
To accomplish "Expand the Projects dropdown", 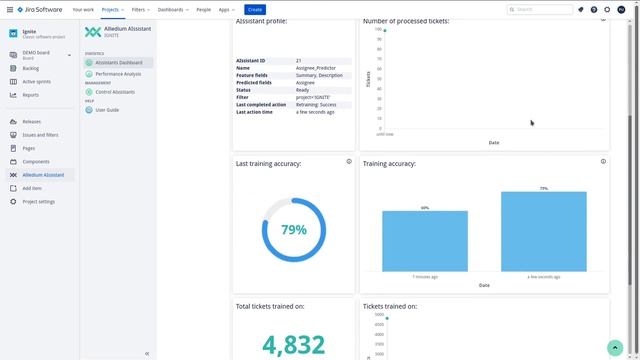I will click(x=113, y=9).
